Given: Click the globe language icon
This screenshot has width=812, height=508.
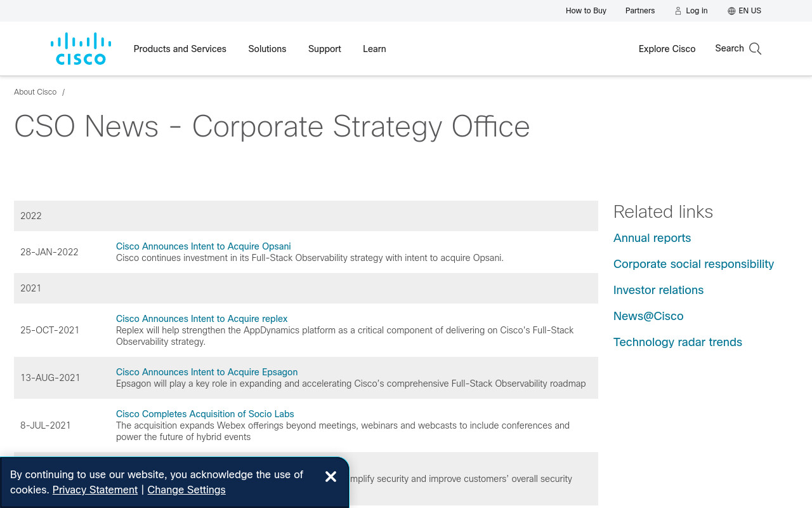Looking at the screenshot, I should point(731,11).
